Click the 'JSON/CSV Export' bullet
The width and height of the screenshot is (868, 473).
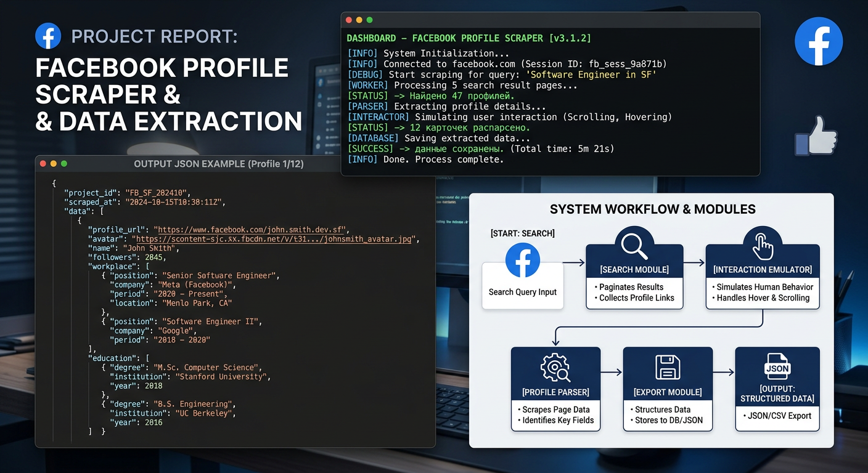click(777, 415)
